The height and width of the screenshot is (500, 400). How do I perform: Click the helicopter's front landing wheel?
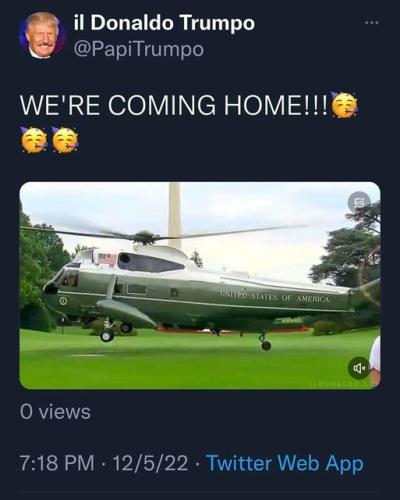click(x=107, y=336)
